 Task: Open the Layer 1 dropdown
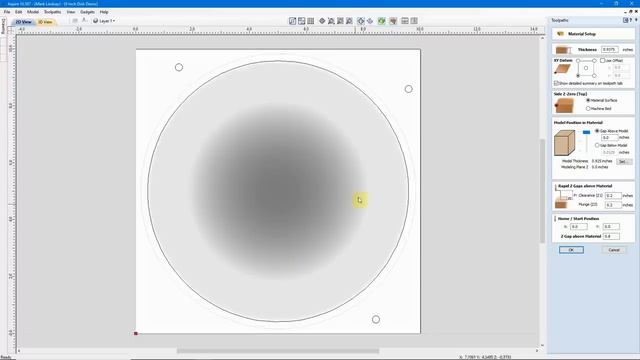point(104,21)
